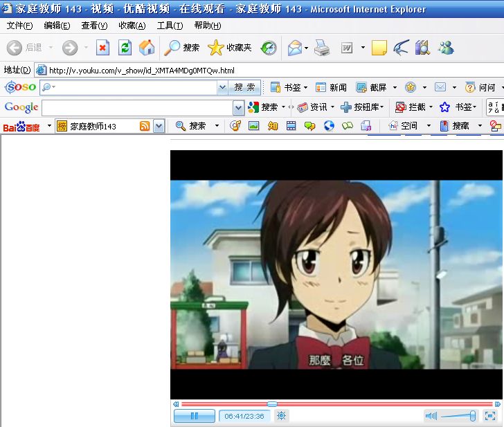Open the 帮助(H) menu

click(208, 26)
